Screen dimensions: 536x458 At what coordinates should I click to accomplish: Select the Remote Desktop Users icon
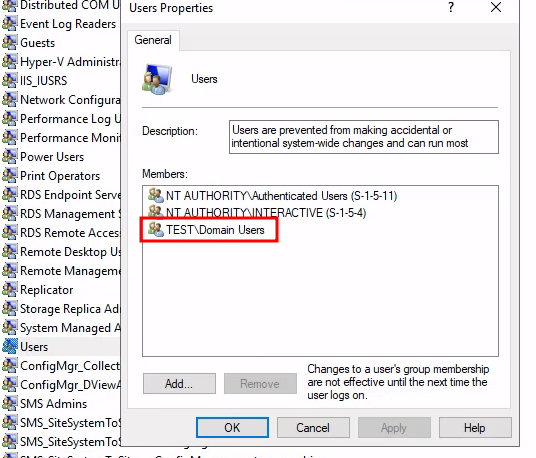click(9, 252)
